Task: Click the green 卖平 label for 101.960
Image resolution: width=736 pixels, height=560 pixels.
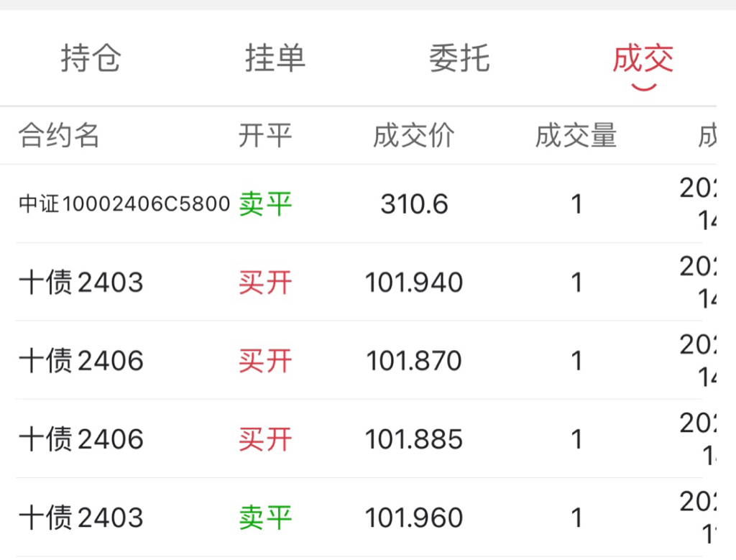Action: click(265, 518)
